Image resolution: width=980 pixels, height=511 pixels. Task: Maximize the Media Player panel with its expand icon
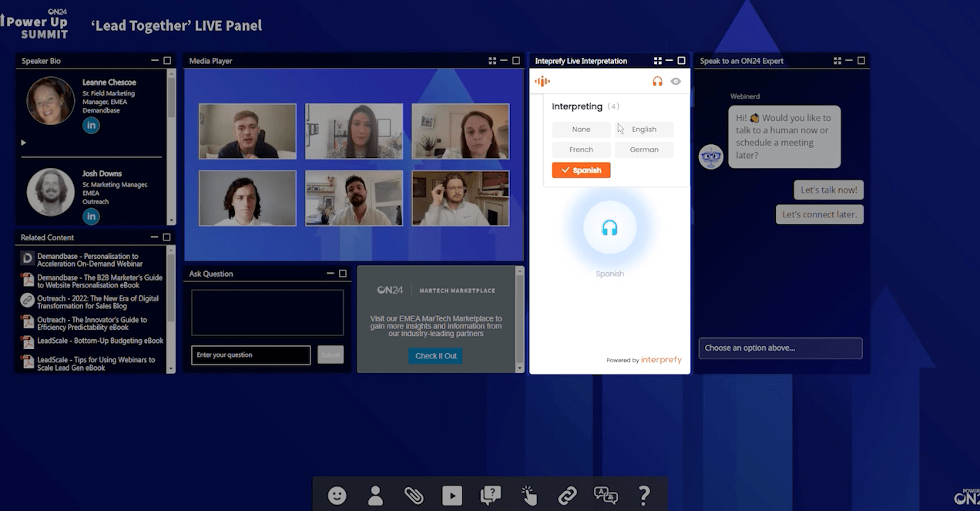515,60
